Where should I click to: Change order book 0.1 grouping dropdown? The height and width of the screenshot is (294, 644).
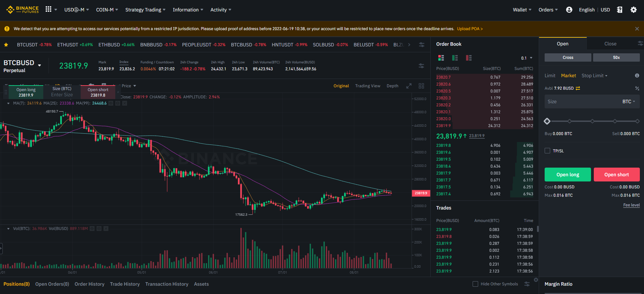coord(527,58)
